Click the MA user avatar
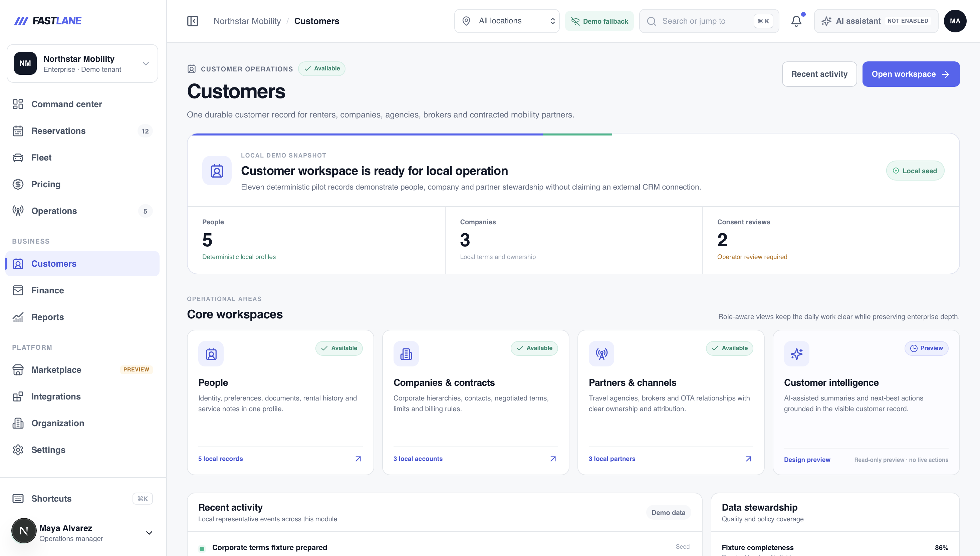This screenshot has height=556, width=980. pos(955,21)
